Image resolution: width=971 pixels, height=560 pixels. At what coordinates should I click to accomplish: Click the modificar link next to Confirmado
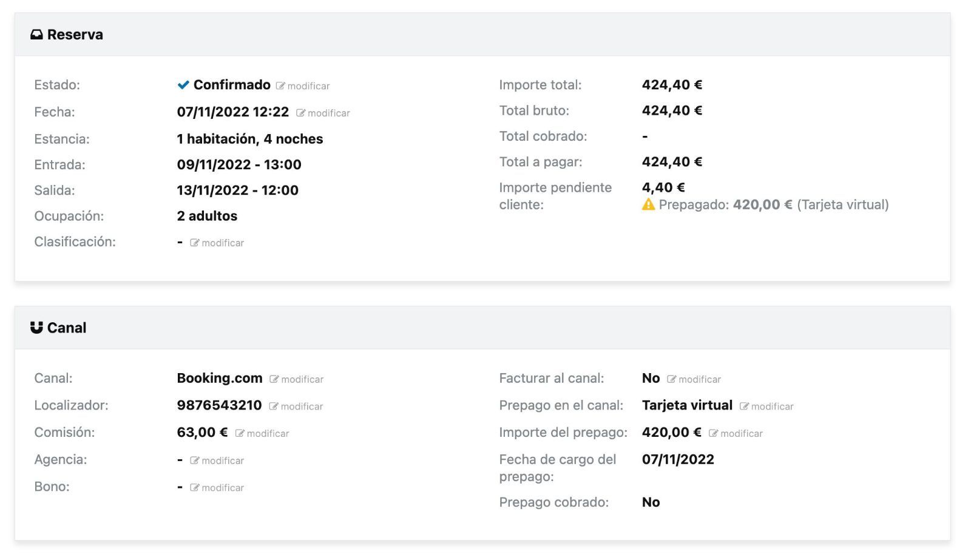coord(308,86)
